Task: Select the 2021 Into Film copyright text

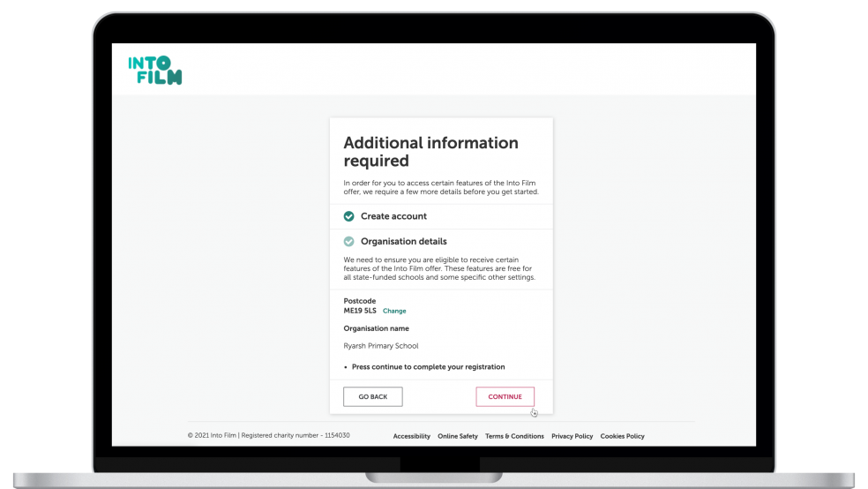Action: pyautogui.click(x=268, y=435)
